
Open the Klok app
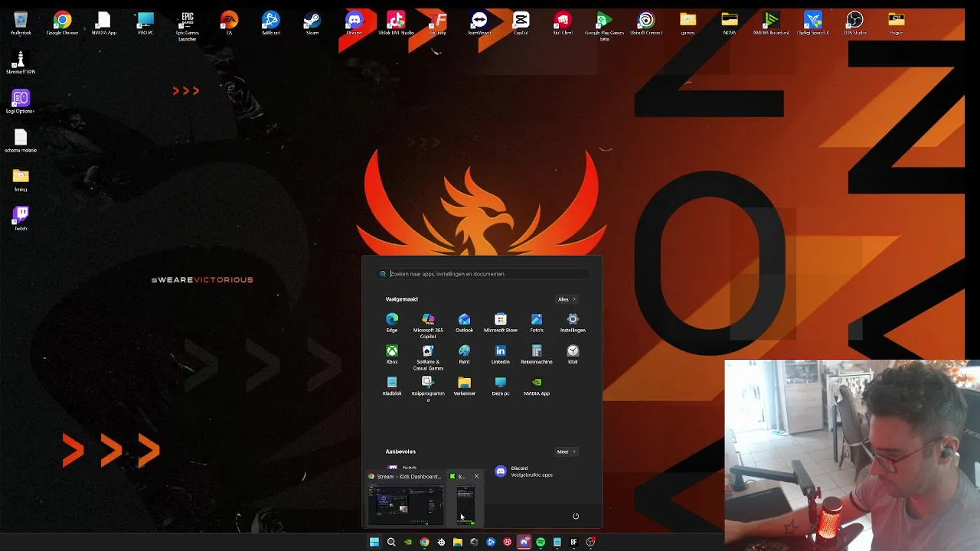(573, 354)
